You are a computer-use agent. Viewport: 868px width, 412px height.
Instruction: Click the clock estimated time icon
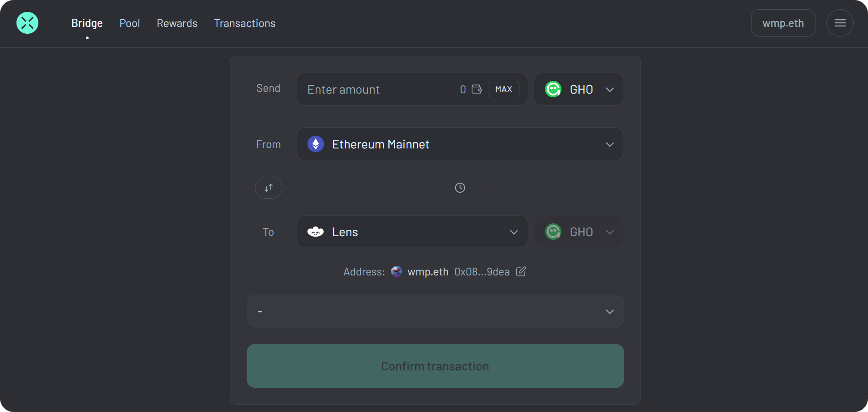(x=460, y=188)
